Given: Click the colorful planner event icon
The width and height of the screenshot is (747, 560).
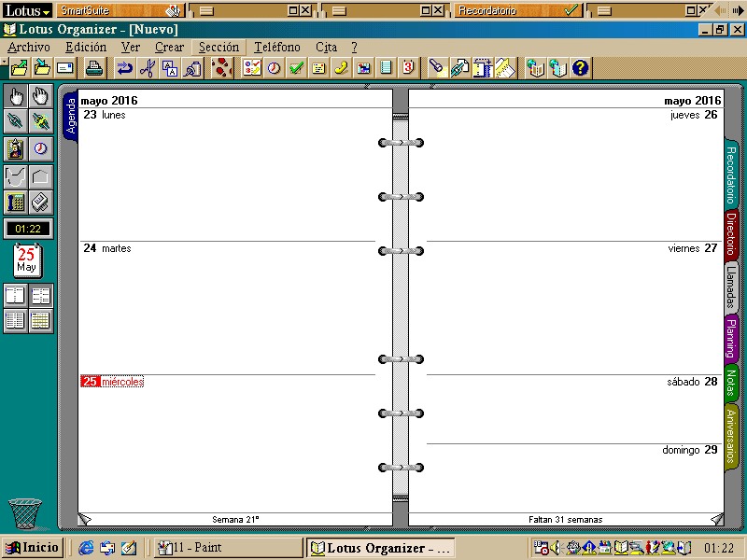Looking at the screenshot, I should [363, 67].
